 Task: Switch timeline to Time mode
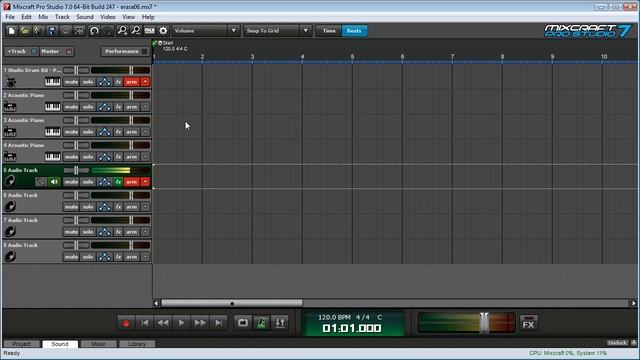click(x=329, y=31)
